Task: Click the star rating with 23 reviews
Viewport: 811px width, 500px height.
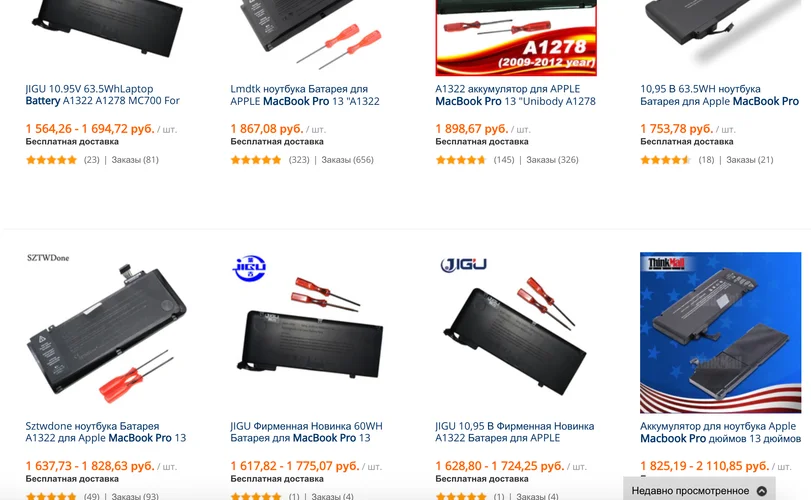Action: 51,160
